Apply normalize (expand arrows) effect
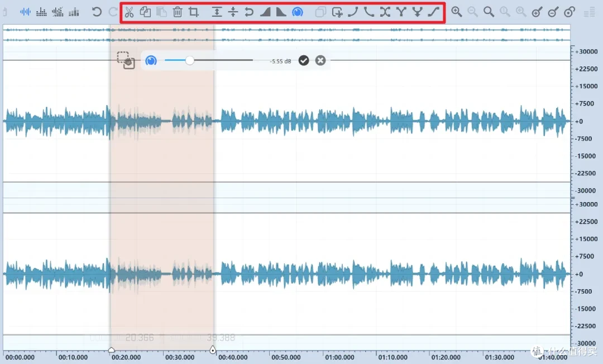603x364 pixels. click(217, 12)
